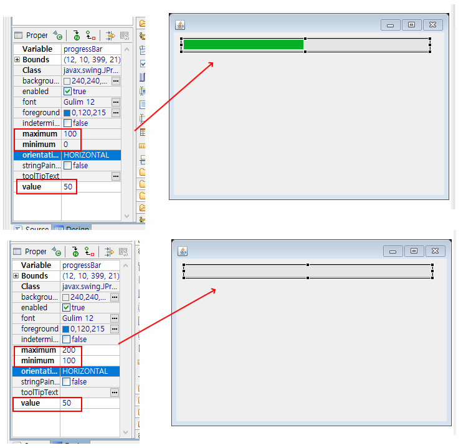This screenshot has width=476, height=448.
Task: Edit value field 50 in upper panel
Action: (91, 187)
